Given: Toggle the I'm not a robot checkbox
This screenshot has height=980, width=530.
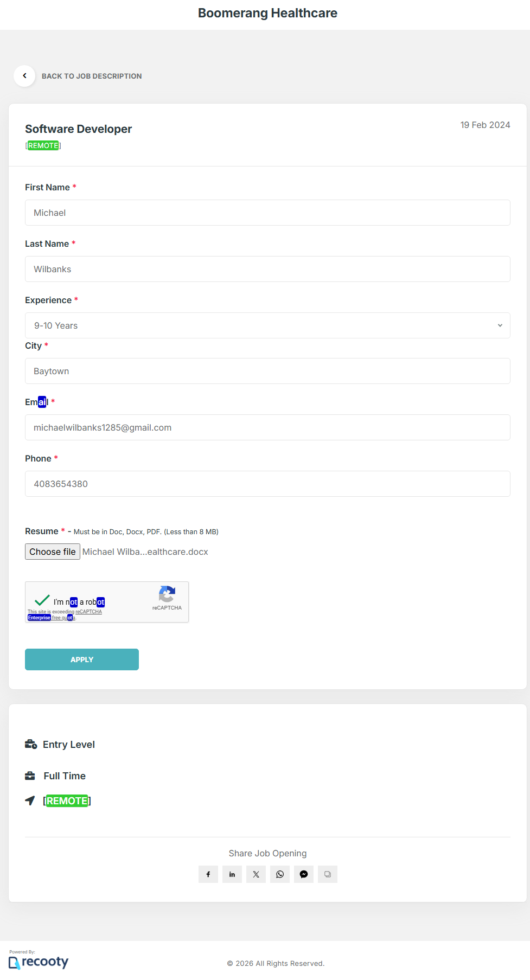Looking at the screenshot, I should 42,600.
